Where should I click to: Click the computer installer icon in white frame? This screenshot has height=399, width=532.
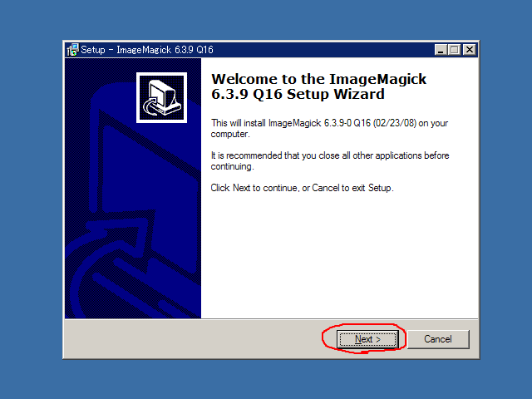tap(161, 98)
